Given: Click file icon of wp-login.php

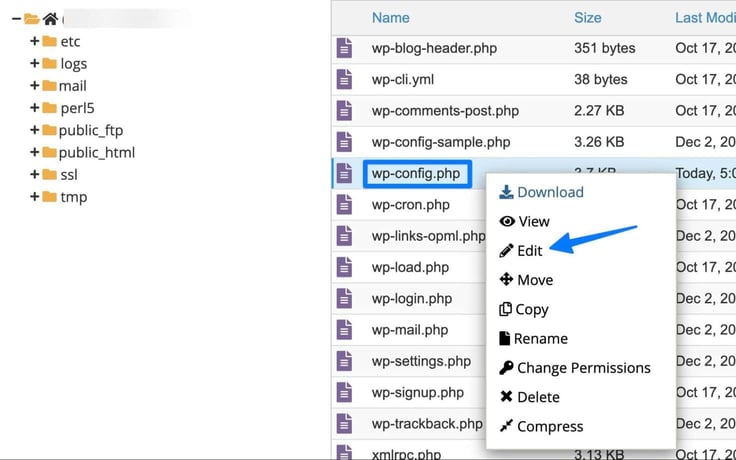Looking at the screenshot, I should coord(344,299).
